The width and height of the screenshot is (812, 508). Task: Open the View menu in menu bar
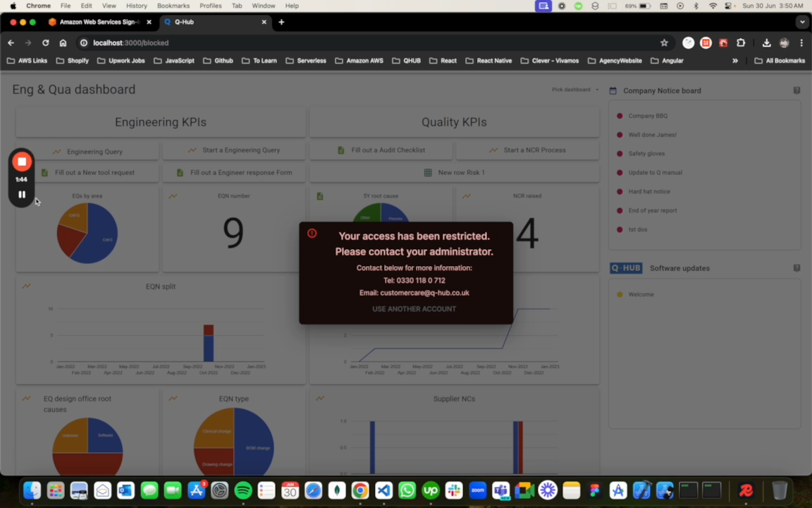(x=109, y=6)
